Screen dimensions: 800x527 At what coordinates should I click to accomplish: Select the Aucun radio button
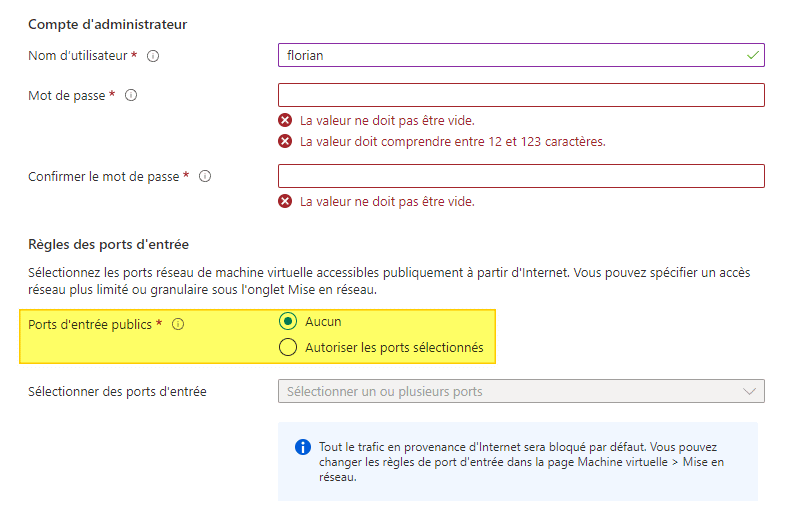point(288,321)
